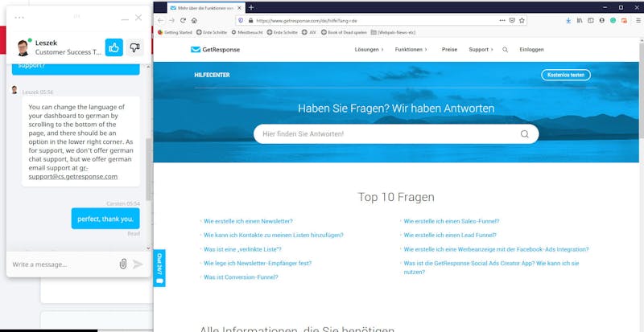
Task: Click the GetResponse logo
Action: click(215, 50)
